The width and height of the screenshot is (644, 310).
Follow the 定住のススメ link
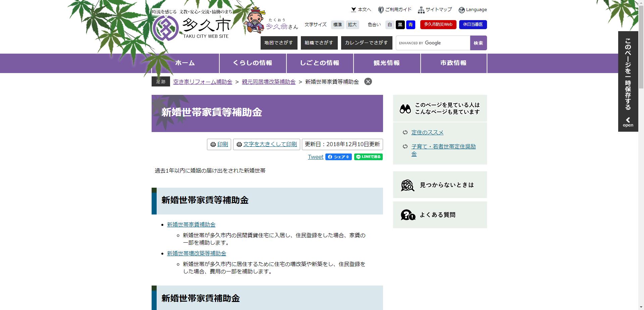click(x=427, y=132)
